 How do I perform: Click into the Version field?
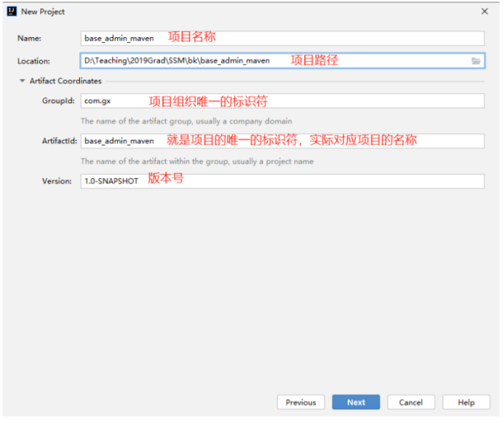(282, 181)
